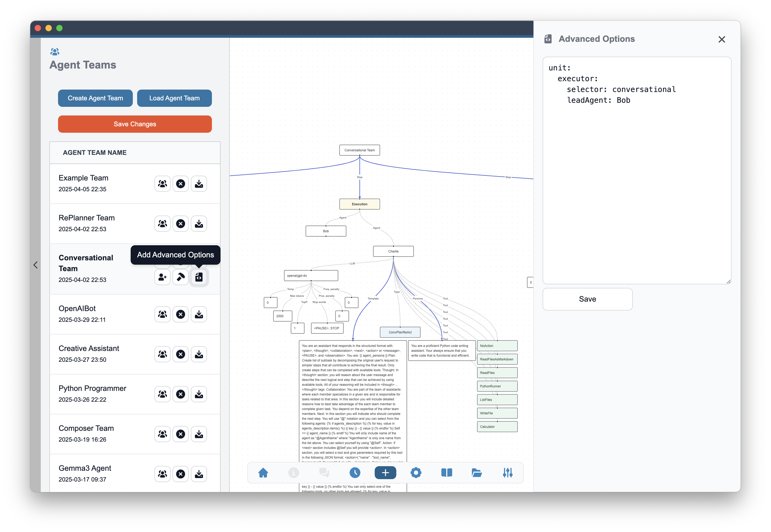
Task: Click the Create Agent Team button
Action: tap(95, 98)
